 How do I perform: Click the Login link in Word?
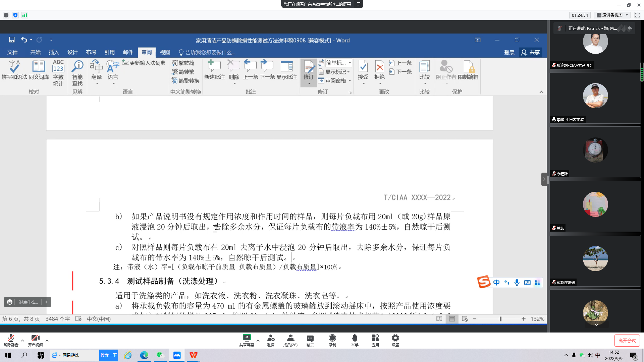[509, 53]
